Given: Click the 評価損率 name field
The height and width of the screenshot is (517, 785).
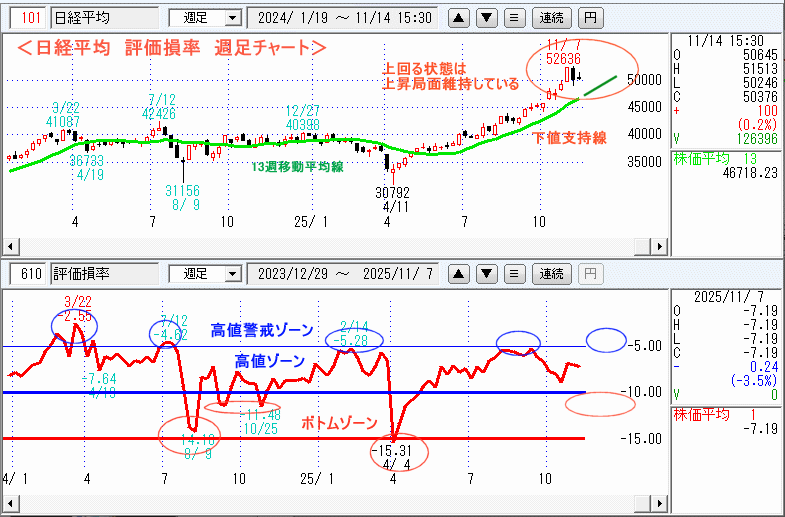Looking at the screenshot, I should (105, 274).
